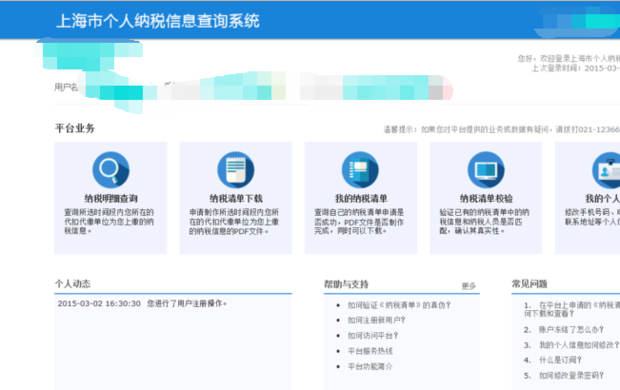Click 更多 in help and support
Screen dimensions: 620x390
pos(469,286)
